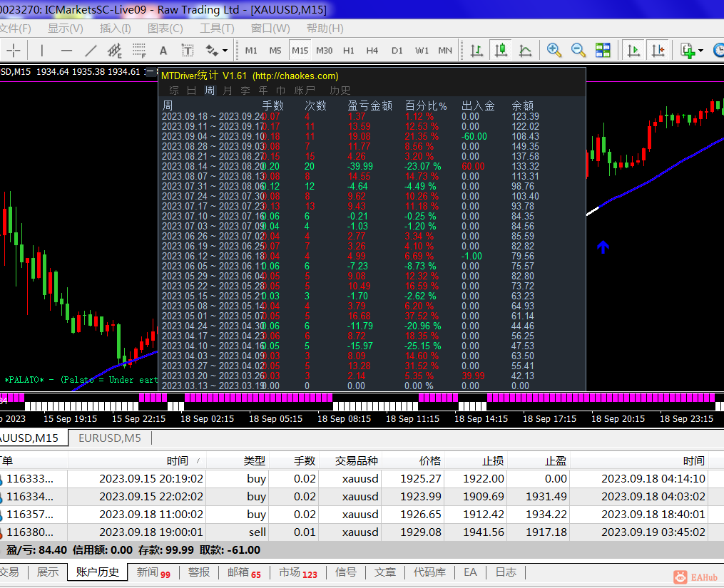Toggle chart Auto Scroll
The image size is (724, 588).
click(x=633, y=50)
